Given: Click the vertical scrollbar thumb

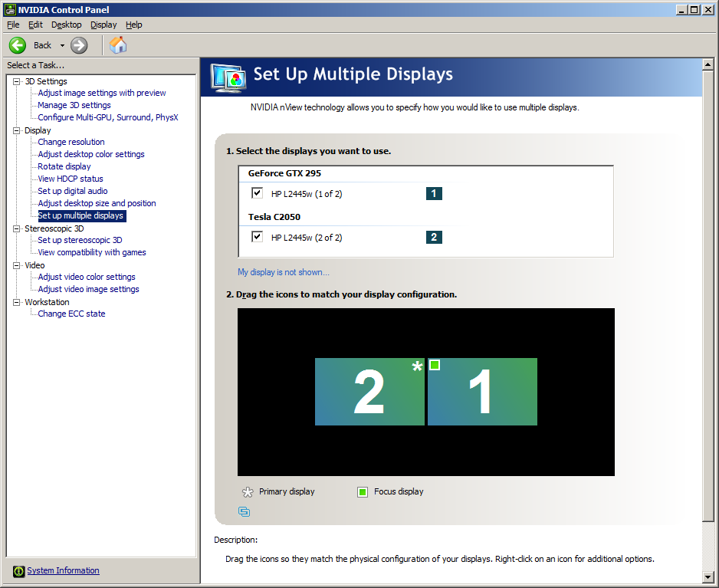Looking at the screenshot, I should (x=708, y=296).
